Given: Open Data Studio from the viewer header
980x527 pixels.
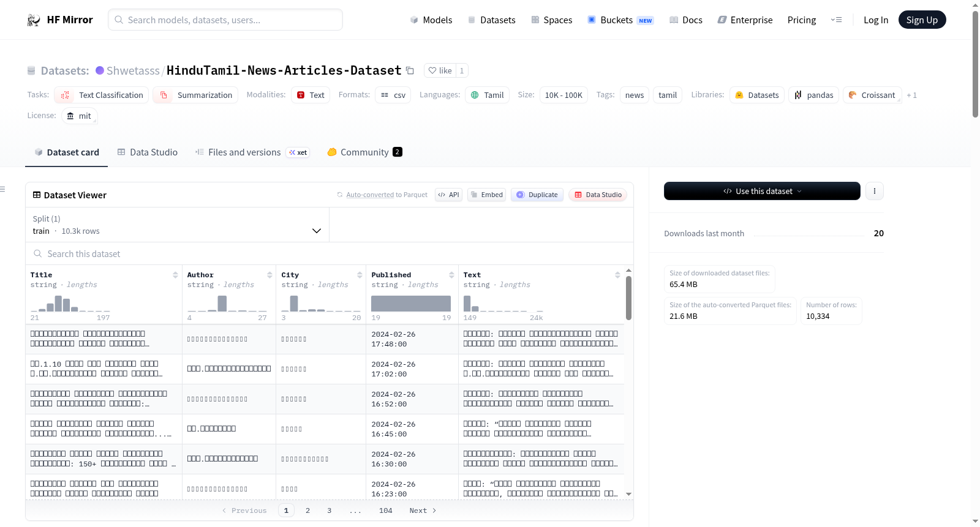Looking at the screenshot, I should click(x=598, y=195).
